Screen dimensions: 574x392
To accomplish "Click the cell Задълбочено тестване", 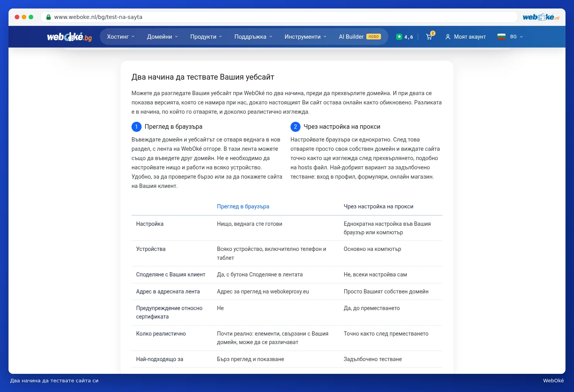I will pyautogui.click(x=373, y=359).
